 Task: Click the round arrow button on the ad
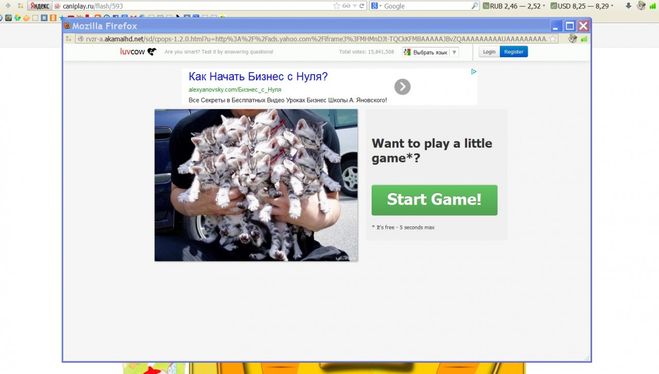click(402, 87)
